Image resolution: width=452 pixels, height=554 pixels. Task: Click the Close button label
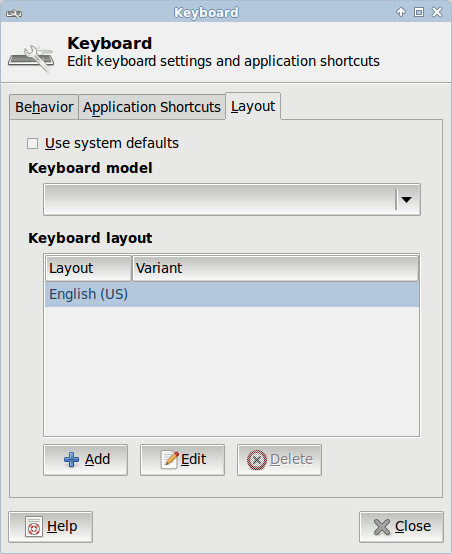click(x=413, y=526)
